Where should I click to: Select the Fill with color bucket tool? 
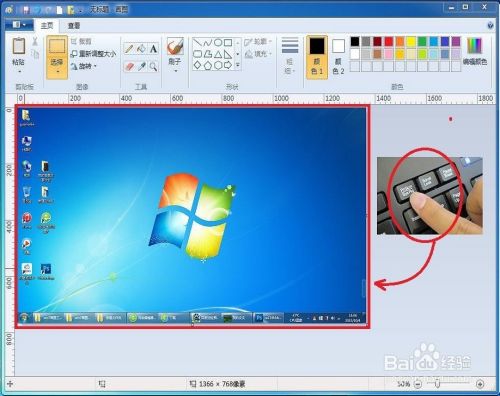(x=141, y=49)
